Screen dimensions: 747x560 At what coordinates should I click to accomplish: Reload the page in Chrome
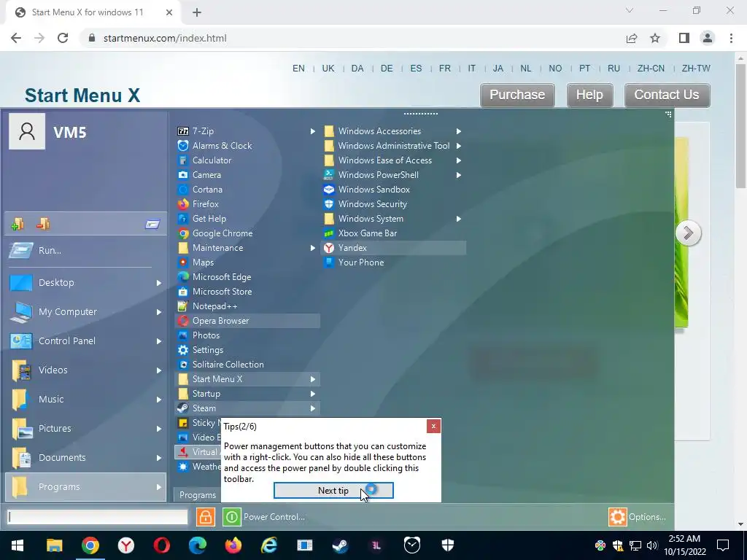point(63,38)
